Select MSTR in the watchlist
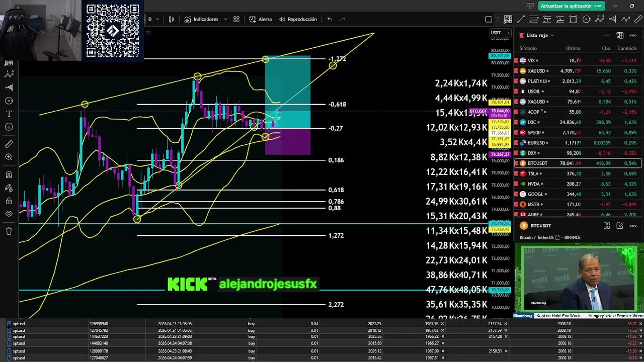 pos(578,205)
